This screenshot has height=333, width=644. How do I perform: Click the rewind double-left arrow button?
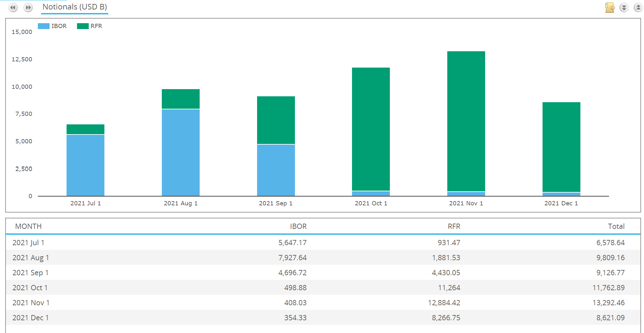[x=13, y=7]
